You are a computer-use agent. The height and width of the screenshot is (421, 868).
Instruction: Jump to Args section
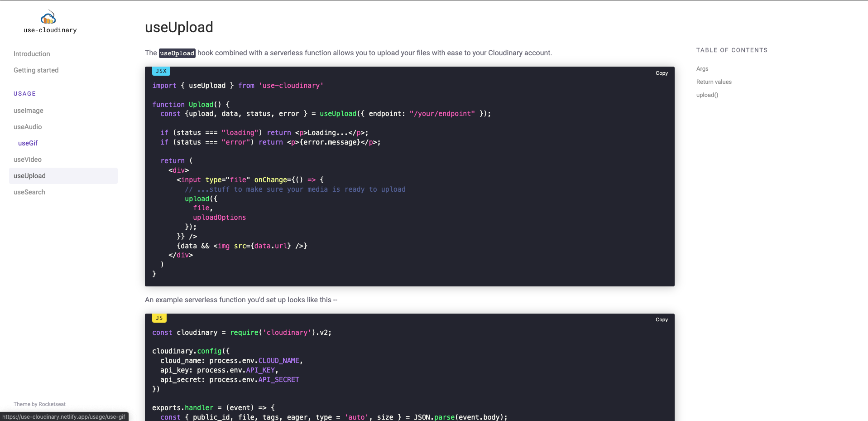pyautogui.click(x=702, y=69)
